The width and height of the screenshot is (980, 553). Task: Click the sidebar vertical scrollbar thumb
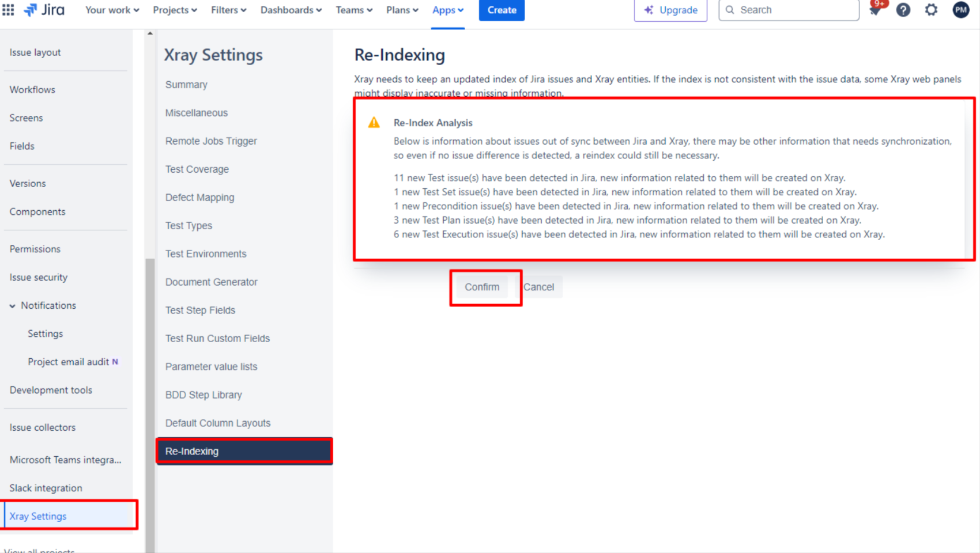(x=150, y=406)
